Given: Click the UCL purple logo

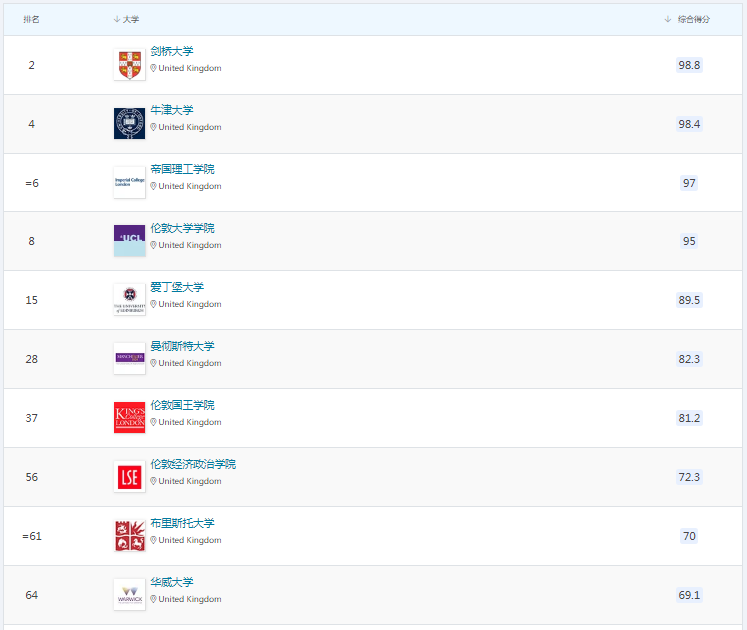Looking at the screenshot, I should 129,241.
